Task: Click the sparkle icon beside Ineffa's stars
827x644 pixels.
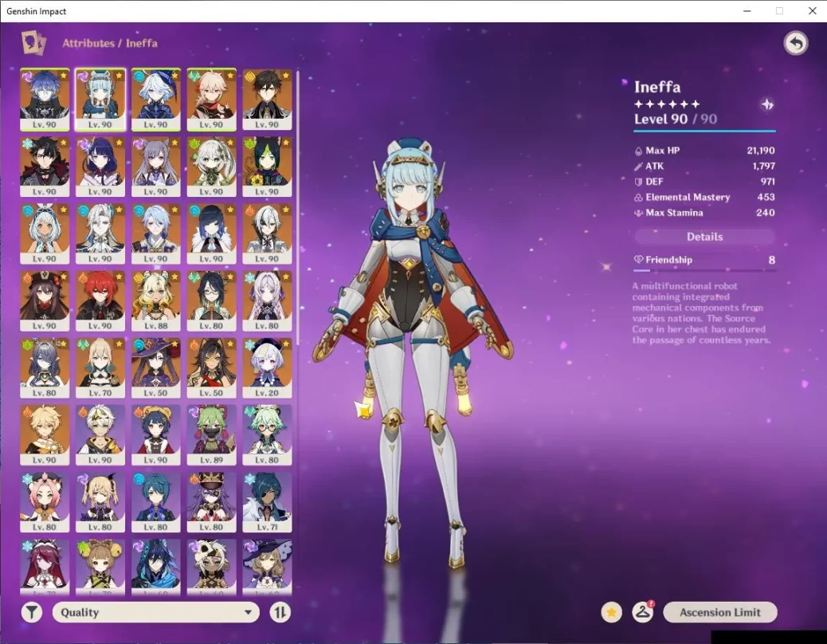Action: coord(766,104)
